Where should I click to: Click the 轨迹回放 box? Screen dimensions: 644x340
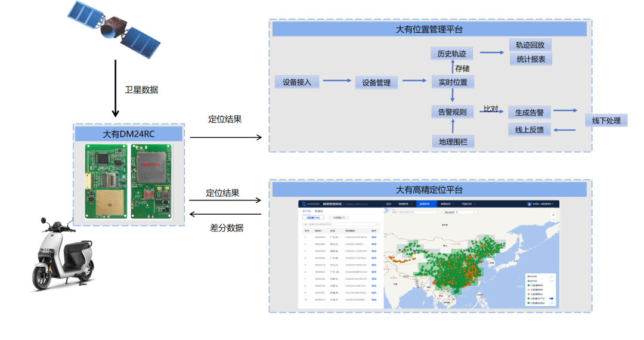coord(530,45)
